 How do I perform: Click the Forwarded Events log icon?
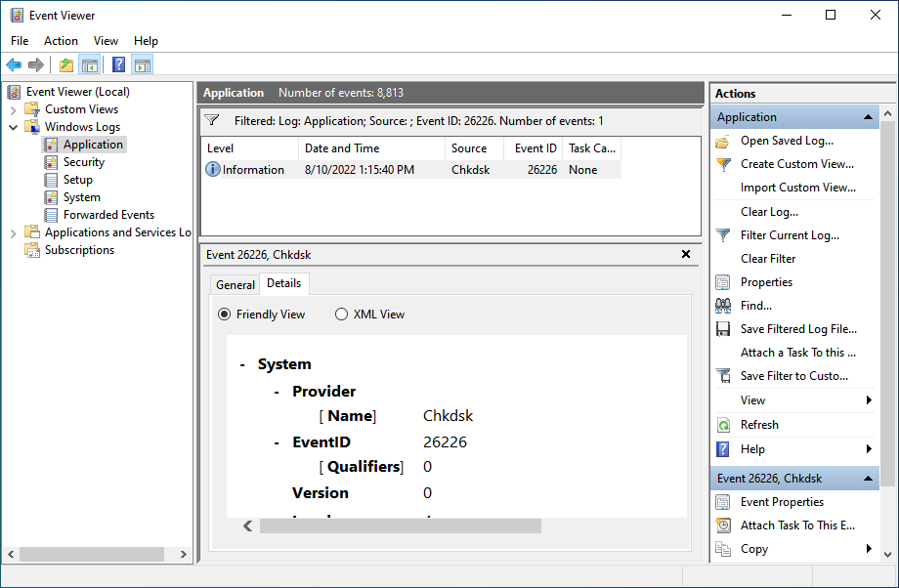[51, 215]
